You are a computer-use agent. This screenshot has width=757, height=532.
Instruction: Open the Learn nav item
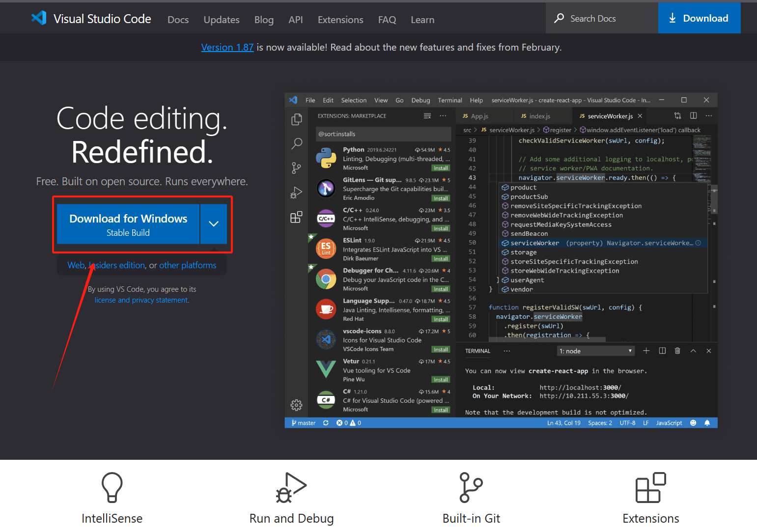tap(422, 20)
